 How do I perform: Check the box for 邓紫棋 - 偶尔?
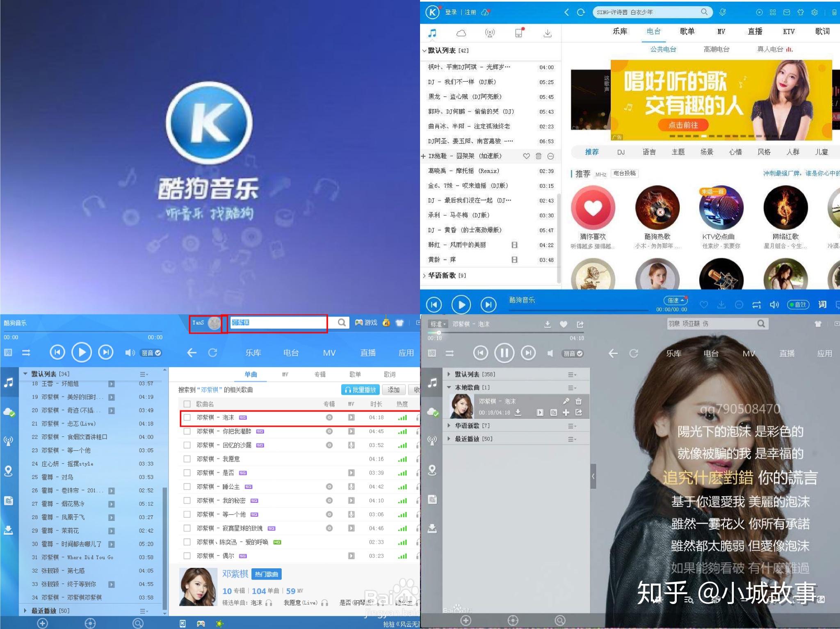(x=187, y=556)
